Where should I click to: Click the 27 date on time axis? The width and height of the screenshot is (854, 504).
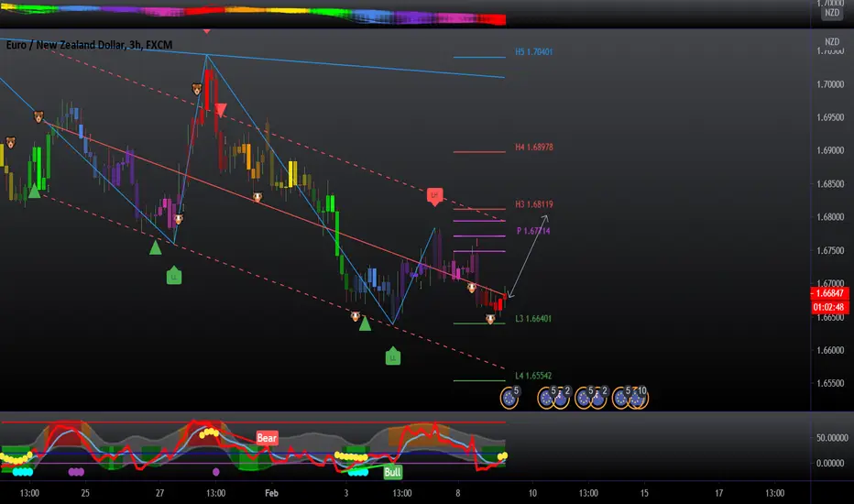tap(159, 493)
